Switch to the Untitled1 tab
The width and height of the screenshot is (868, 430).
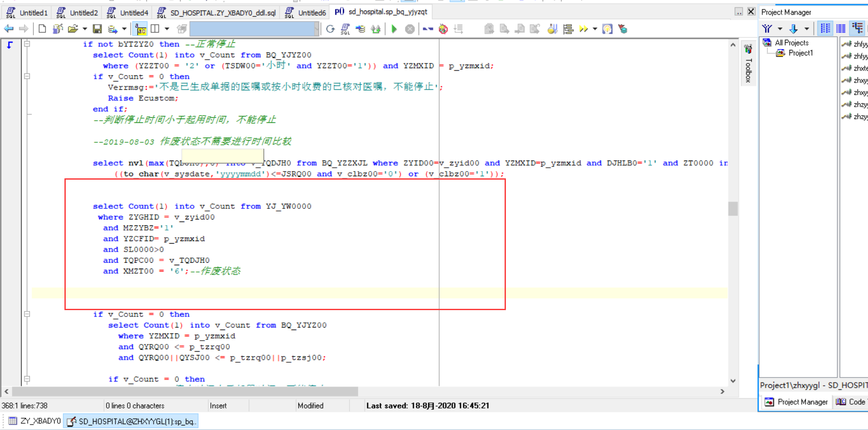(x=27, y=13)
